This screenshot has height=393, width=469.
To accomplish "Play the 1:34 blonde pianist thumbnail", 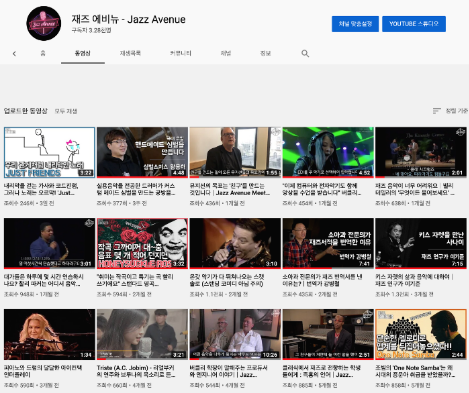I will pyautogui.click(x=49, y=334).
